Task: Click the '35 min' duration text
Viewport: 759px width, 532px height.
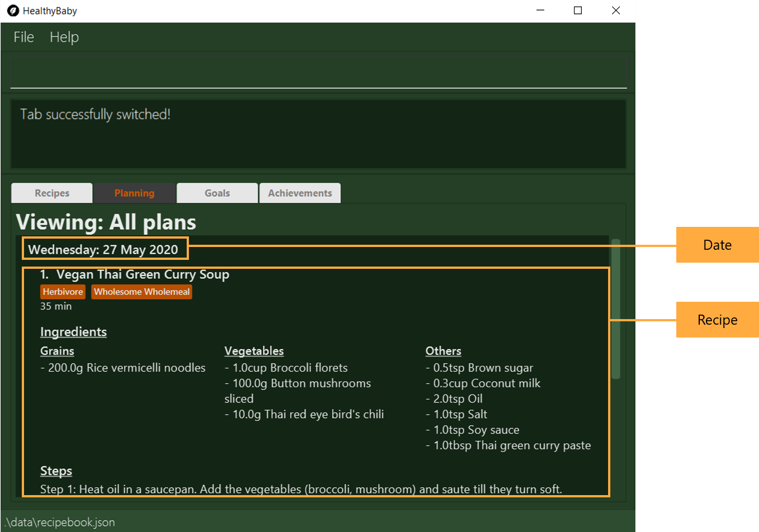Action: (x=56, y=306)
